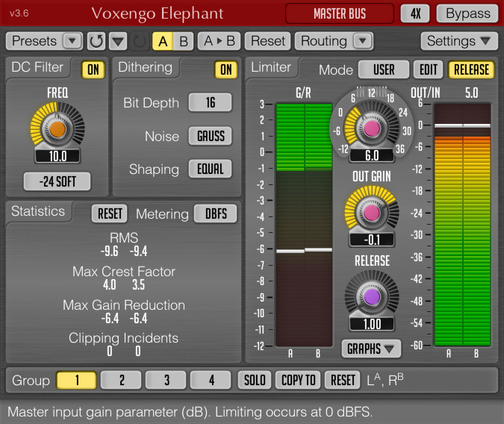Click the Statistics panel tab label
Image resolution: width=504 pixels, height=424 pixels.
point(38,211)
